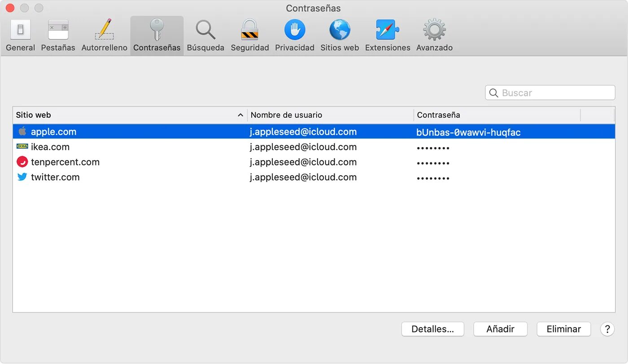This screenshot has width=628, height=364.
Task: Click the Apple logo icon beside apple.com
Action: tap(22, 131)
